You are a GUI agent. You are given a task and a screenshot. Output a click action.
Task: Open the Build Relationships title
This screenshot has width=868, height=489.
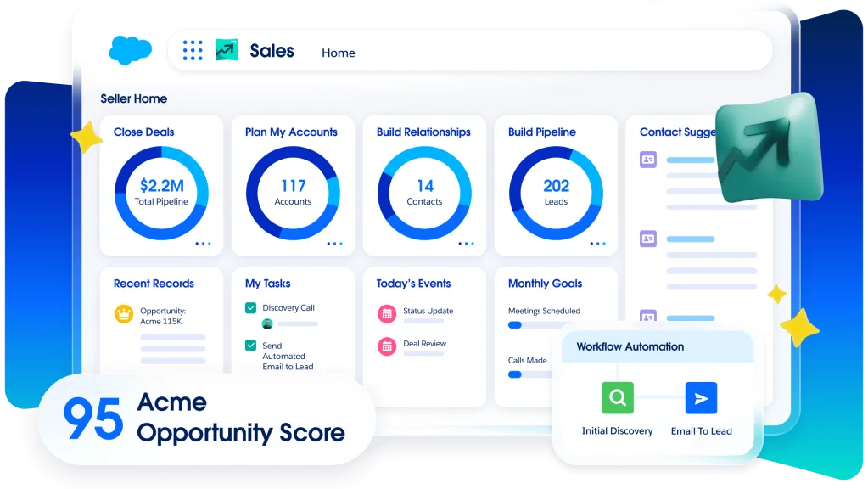coord(423,132)
